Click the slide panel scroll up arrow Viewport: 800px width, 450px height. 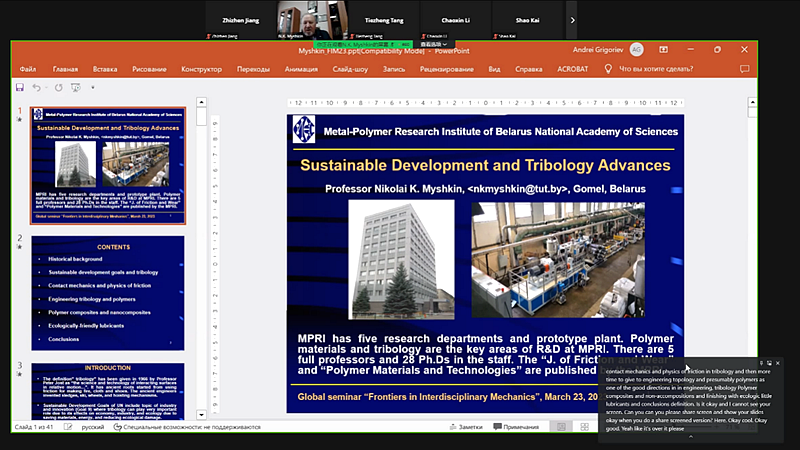pyautogui.click(x=202, y=102)
